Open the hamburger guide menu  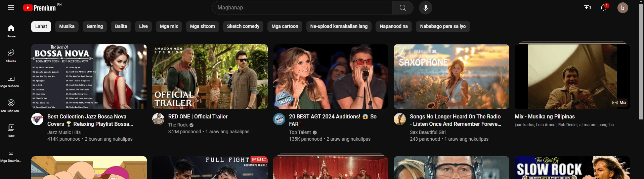11,8
